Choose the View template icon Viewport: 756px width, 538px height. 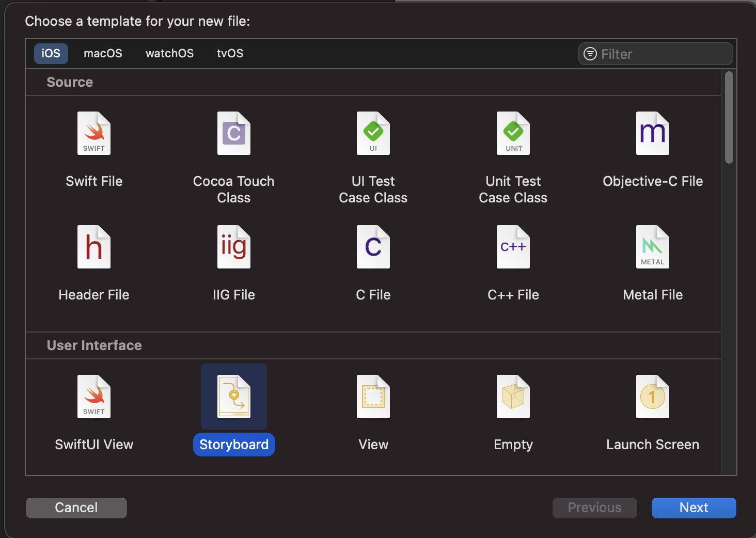click(x=373, y=397)
